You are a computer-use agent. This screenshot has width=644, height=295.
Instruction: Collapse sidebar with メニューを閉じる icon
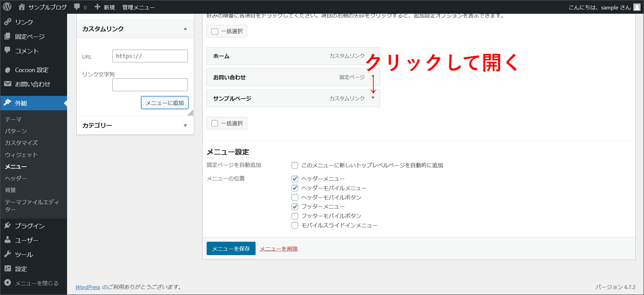click(x=8, y=283)
